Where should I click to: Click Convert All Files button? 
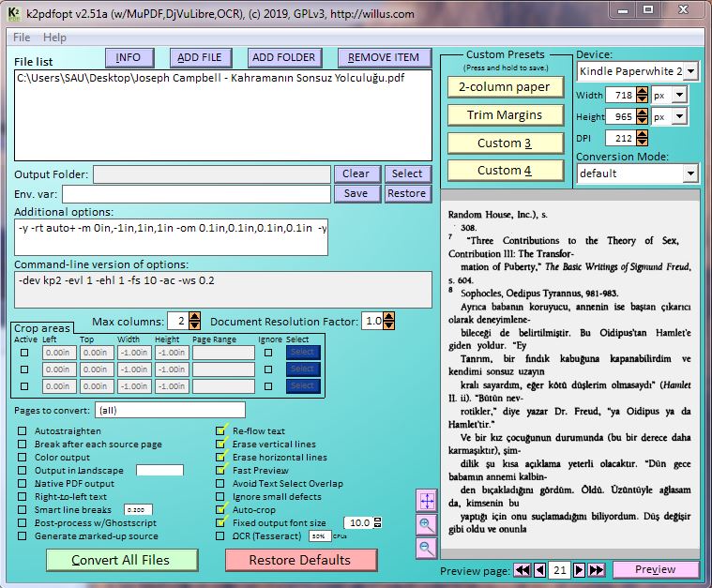pos(122,560)
